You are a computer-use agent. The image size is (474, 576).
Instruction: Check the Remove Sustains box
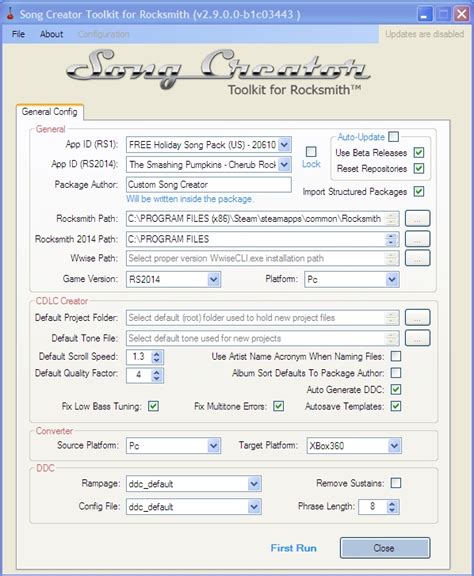click(396, 483)
